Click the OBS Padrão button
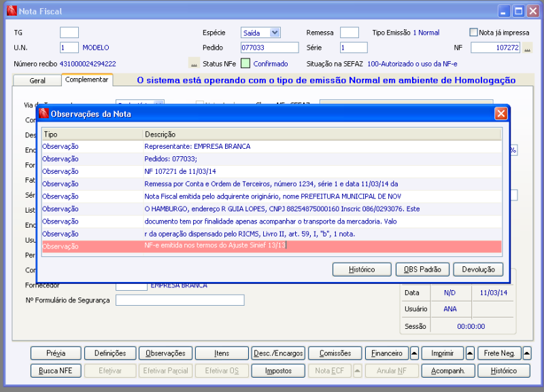The width and height of the screenshot is (544, 392). (422, 269)
